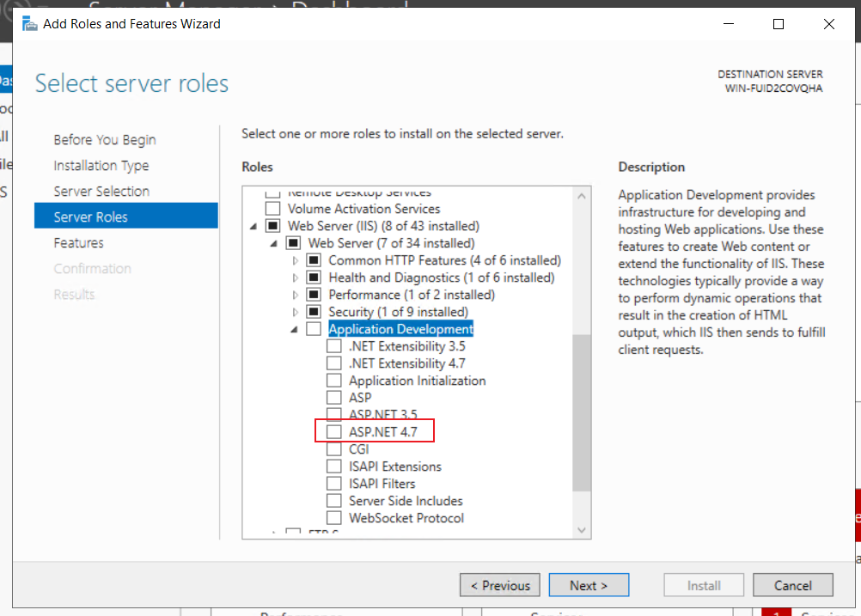The height and width of the screenshot is (616, 861).
Task: Open the Installation Type step
Action: (101, 165)
